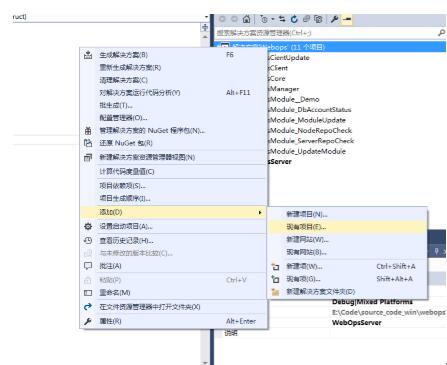
Task: Click the Solution Explorer search input field
Action: click(326, 33)
